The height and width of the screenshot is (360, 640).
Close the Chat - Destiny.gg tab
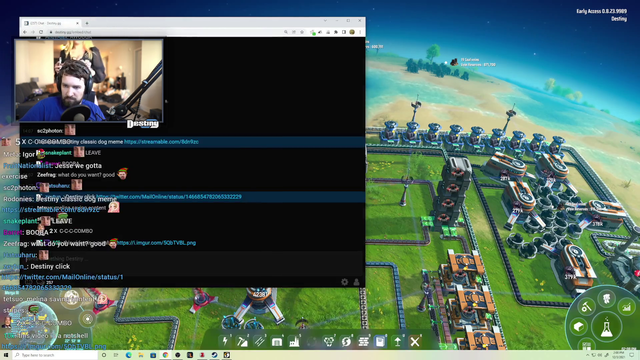tap(78, 23)
